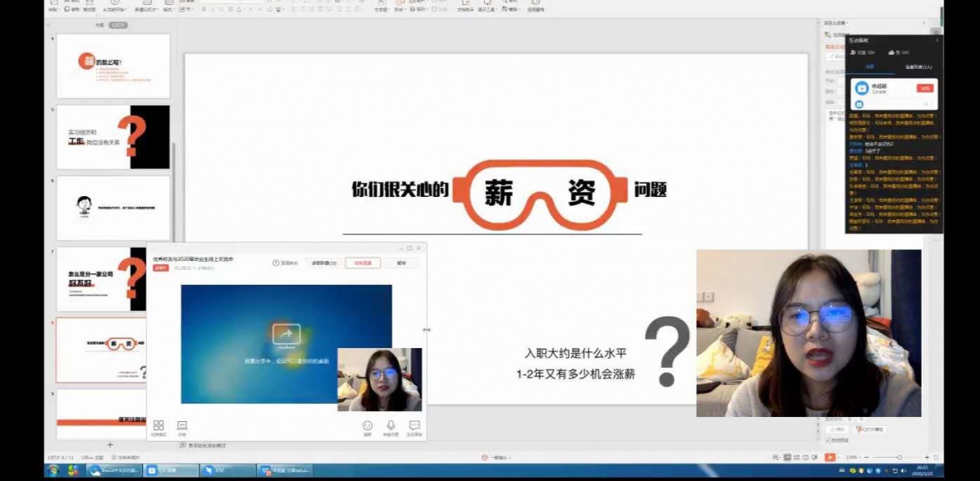Click the orange slideshow play button in status bar
The width and height of the screenshot is (980, 481).
tap(830, 458)
